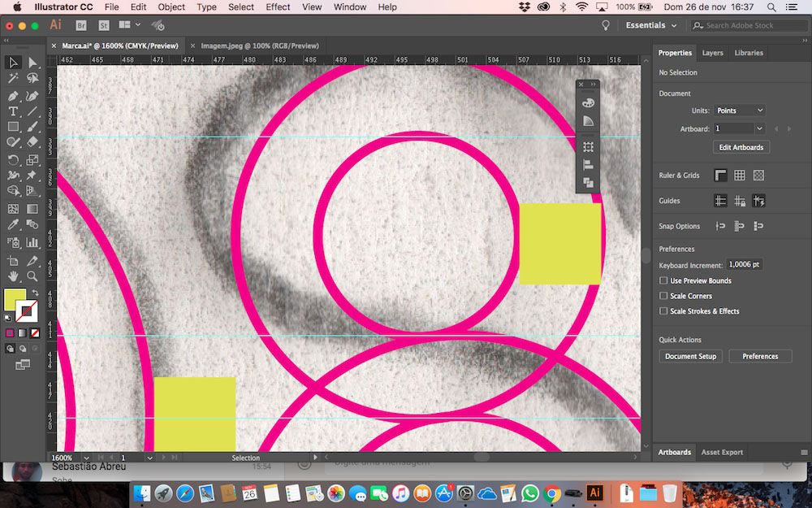
Task: Open Document Setup
Action: (690, 356)
